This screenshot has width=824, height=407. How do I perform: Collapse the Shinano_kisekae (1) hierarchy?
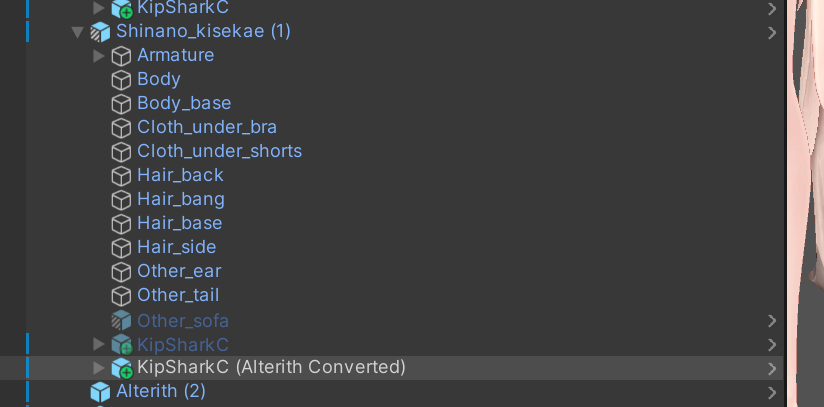(x=78, y=33)
